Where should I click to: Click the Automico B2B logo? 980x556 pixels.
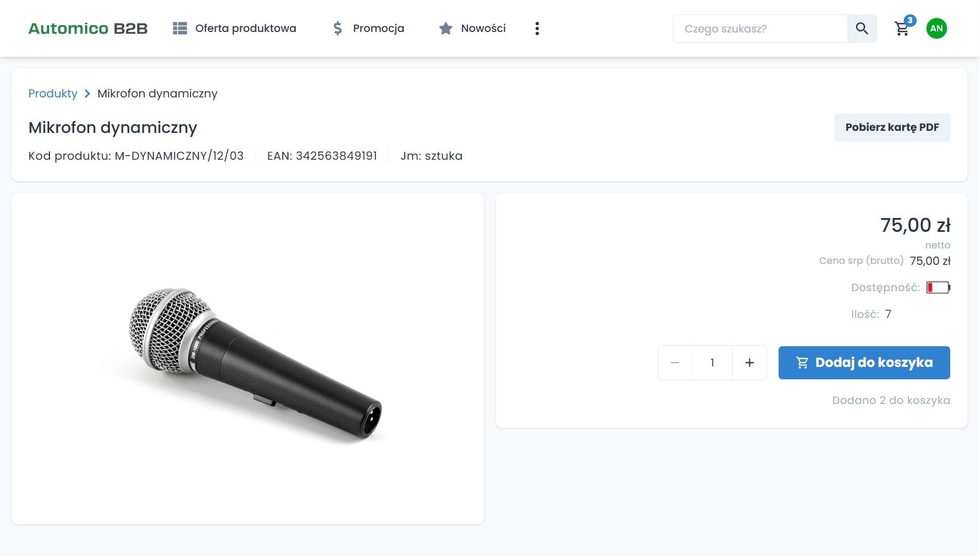pyautogui.click(x=88, y=28)
